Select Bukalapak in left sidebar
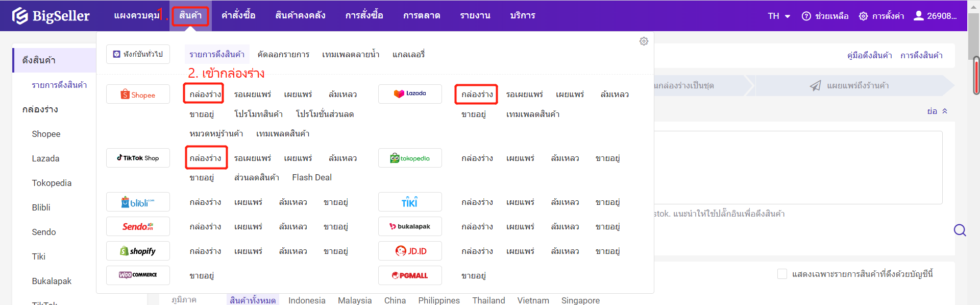980x305 pixels. [52, 281]
